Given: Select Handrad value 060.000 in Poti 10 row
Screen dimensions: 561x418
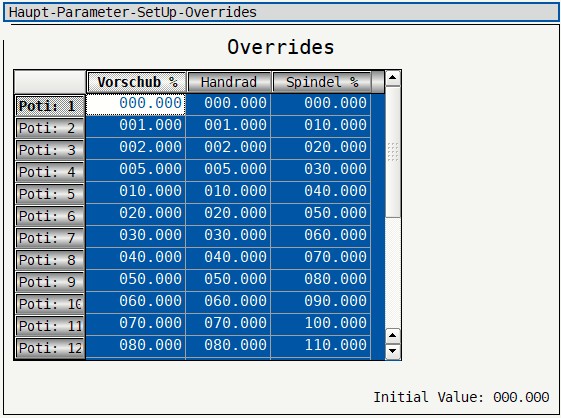Looking at the screenshot, I should 228,302.
